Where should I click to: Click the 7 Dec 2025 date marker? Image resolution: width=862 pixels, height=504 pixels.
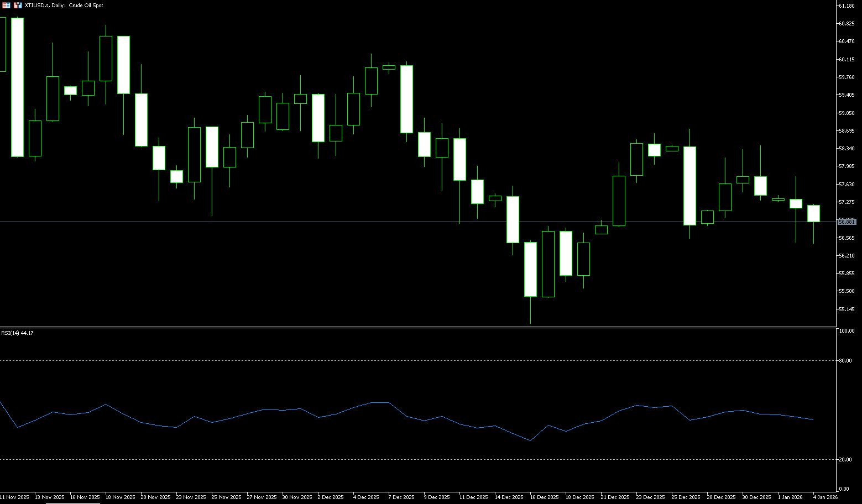[401, 497]
